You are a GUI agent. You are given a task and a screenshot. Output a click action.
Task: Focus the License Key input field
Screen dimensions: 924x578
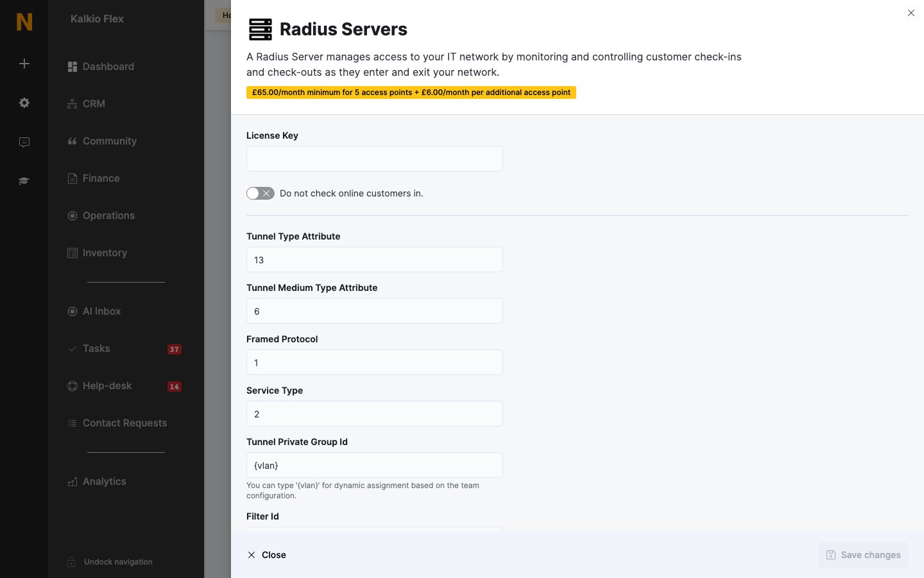[375, 159]
